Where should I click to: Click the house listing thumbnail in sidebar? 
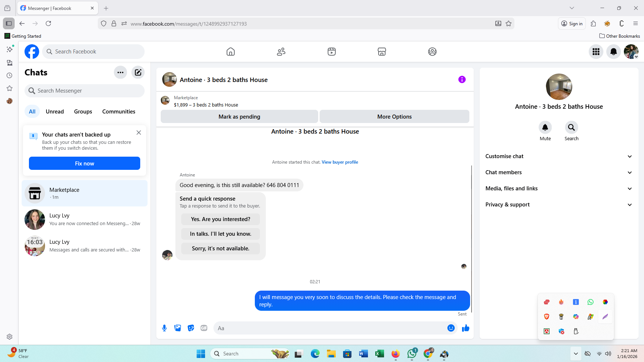tap(559, 87)
